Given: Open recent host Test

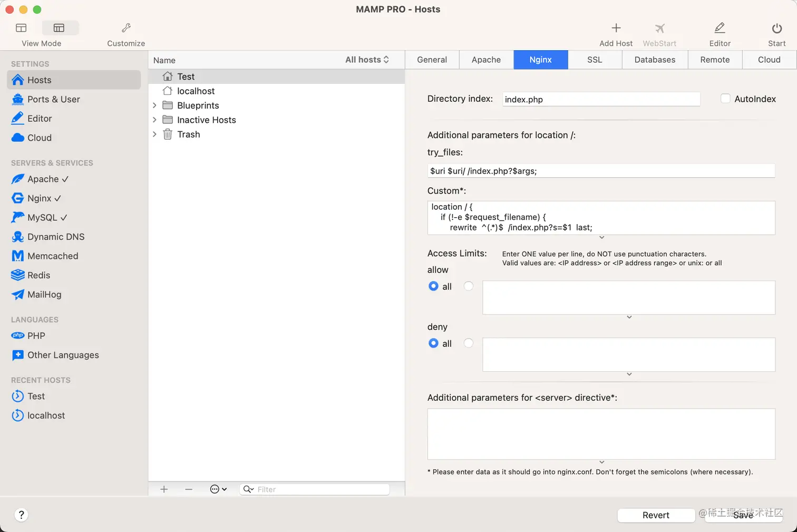Looking at the screenshot, I should [x=74, y=396].
